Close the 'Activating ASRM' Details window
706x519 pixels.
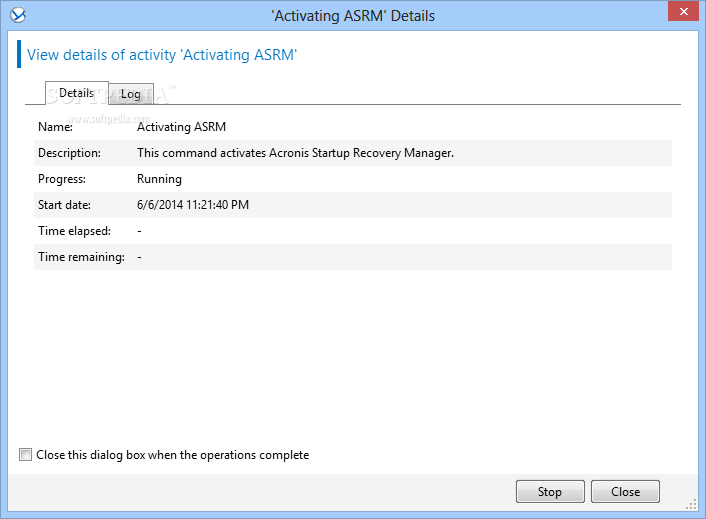click(683, 11)
